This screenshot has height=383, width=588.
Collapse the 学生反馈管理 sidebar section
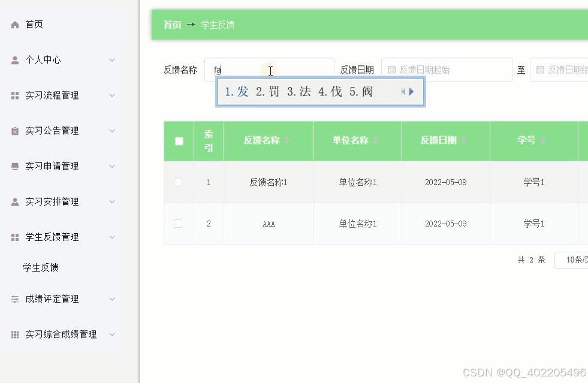[x=111, y=237]
